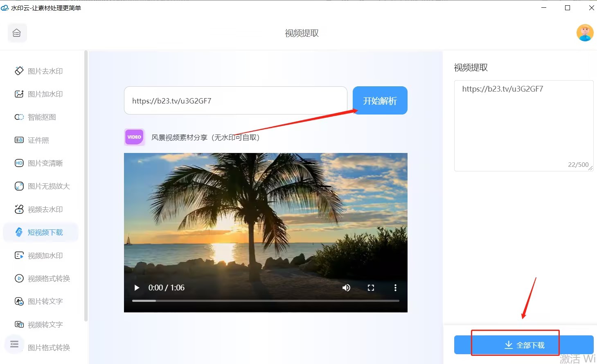The image size is (597, 364).
Task: Collapse the sidebar with the menu icon
Action: [14, 344]
